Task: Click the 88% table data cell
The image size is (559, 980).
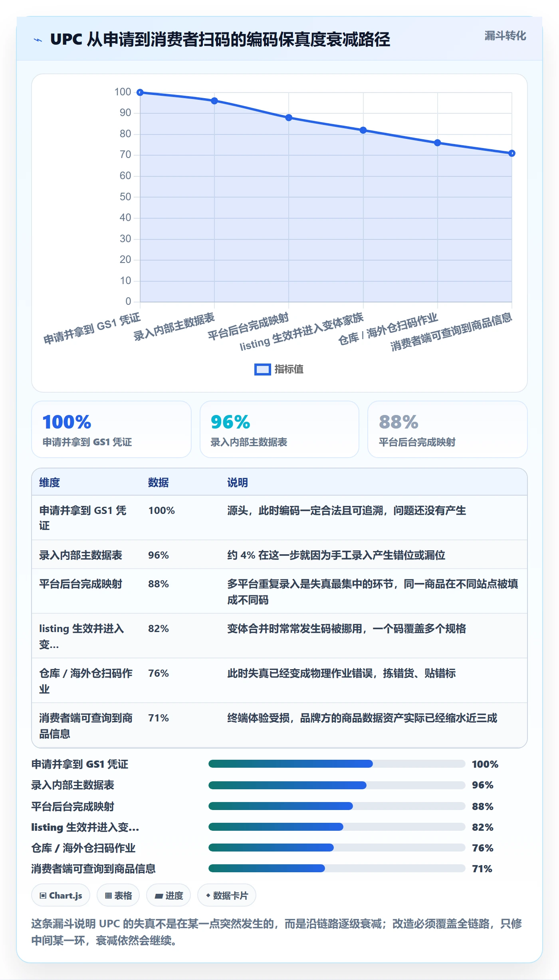Action: [159, 584]
